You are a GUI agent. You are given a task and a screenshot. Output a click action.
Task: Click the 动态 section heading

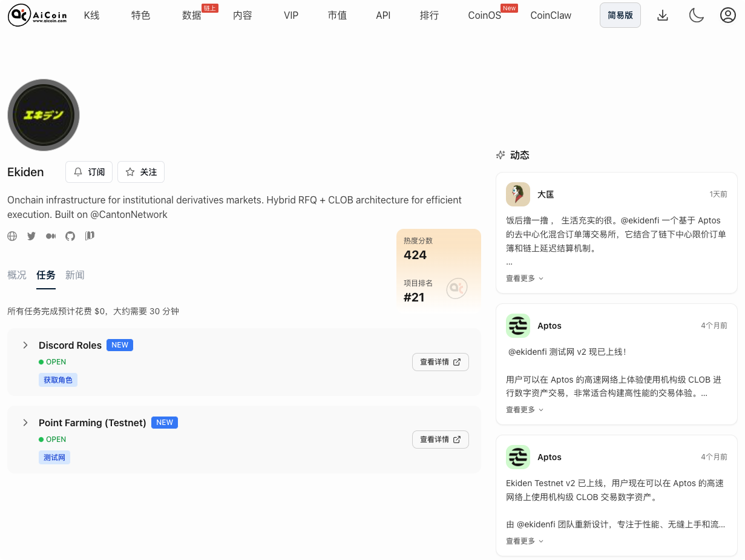[520, 155]
